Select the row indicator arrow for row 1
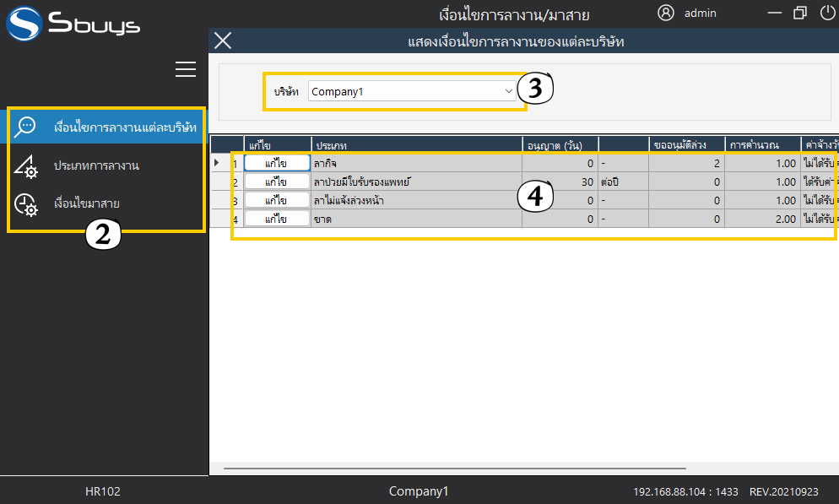Image resolution: width=839 pixels, height=504 pixels. [x=218, y=163]
